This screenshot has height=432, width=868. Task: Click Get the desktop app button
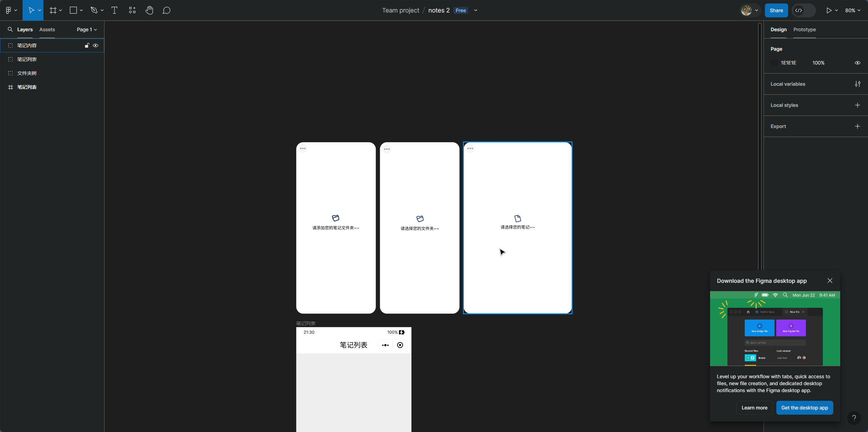804,408
